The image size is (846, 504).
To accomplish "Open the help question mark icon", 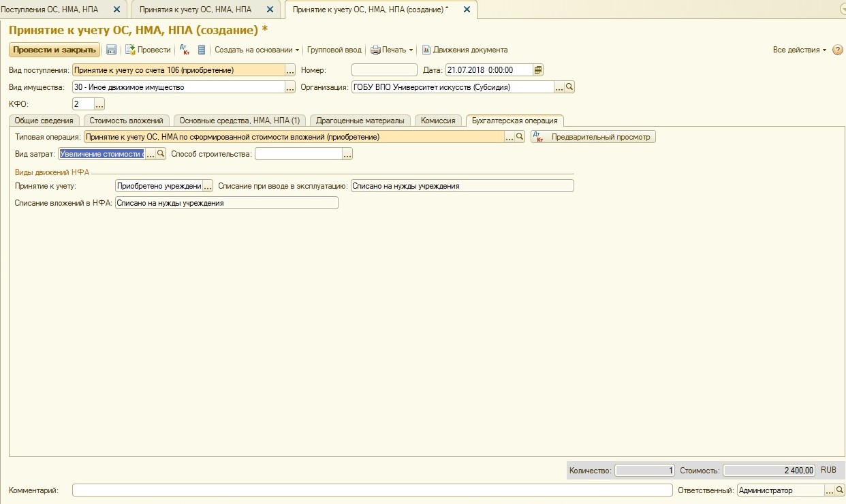I will (838, 50).
